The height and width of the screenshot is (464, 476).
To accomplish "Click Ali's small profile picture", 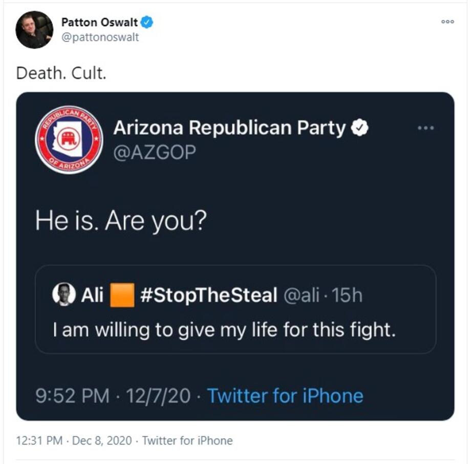I will pos(64,294).
